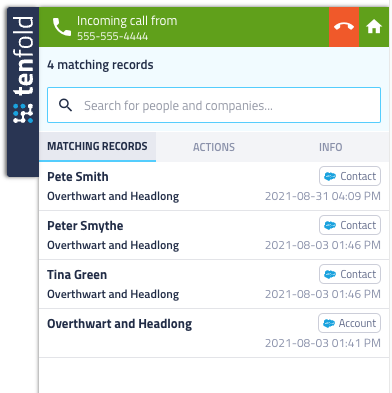Screen dimensions: 392x393
Task: Open the Overthwart and Headlong account record name
Action: pyautogui.click(x=120, y=324)
